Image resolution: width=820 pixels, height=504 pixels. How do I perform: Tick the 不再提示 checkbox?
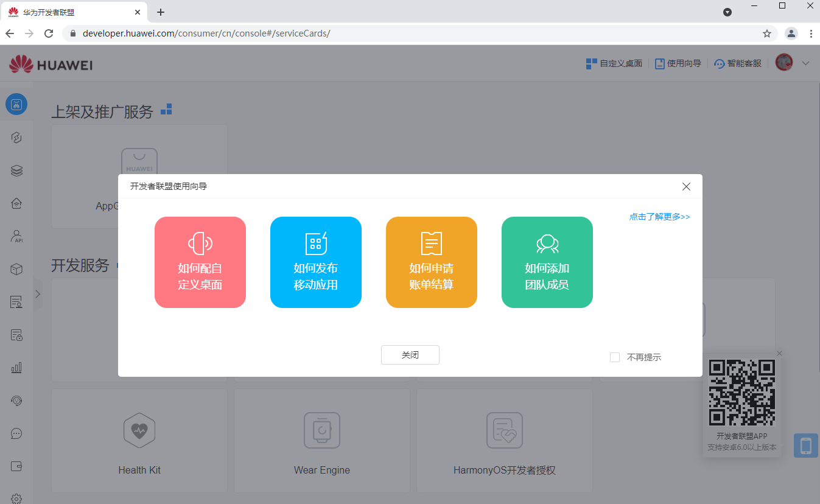pos(615,357)
